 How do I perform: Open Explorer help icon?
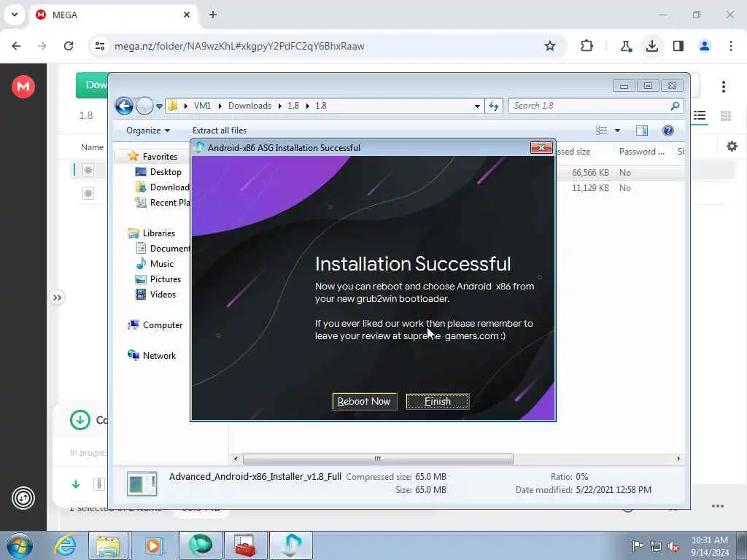(668, 131)
